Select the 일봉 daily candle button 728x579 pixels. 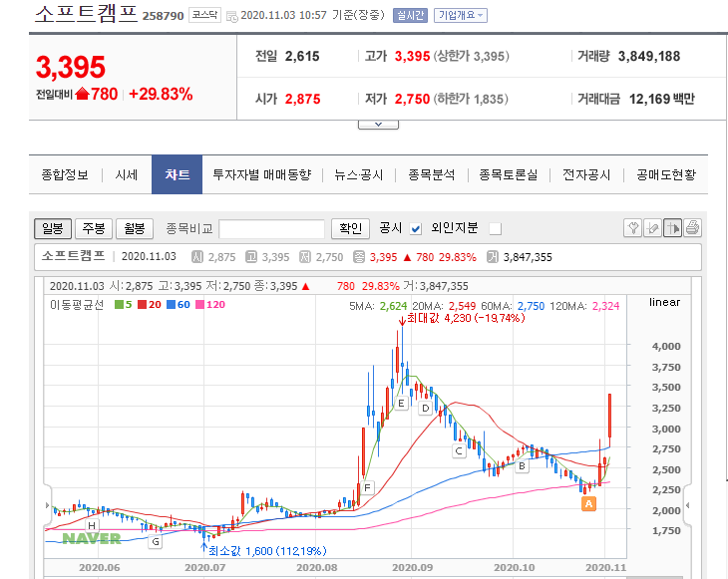click(x=53, y=228)
